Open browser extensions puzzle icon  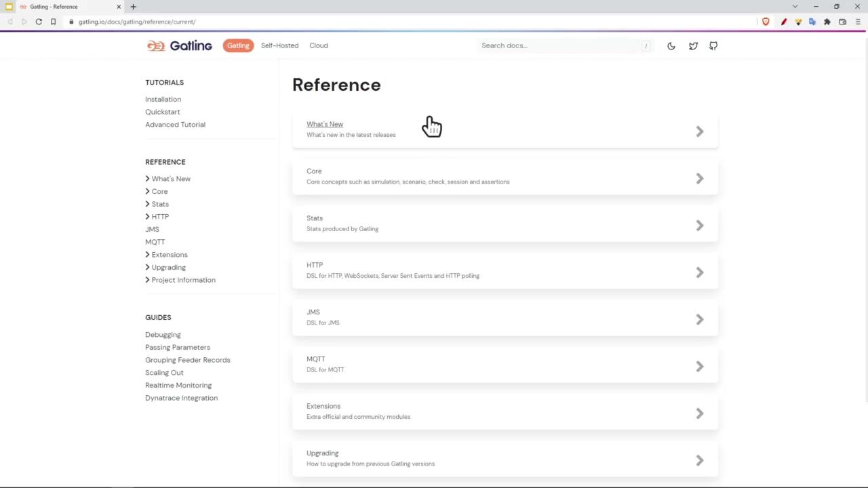click(827, 22)
